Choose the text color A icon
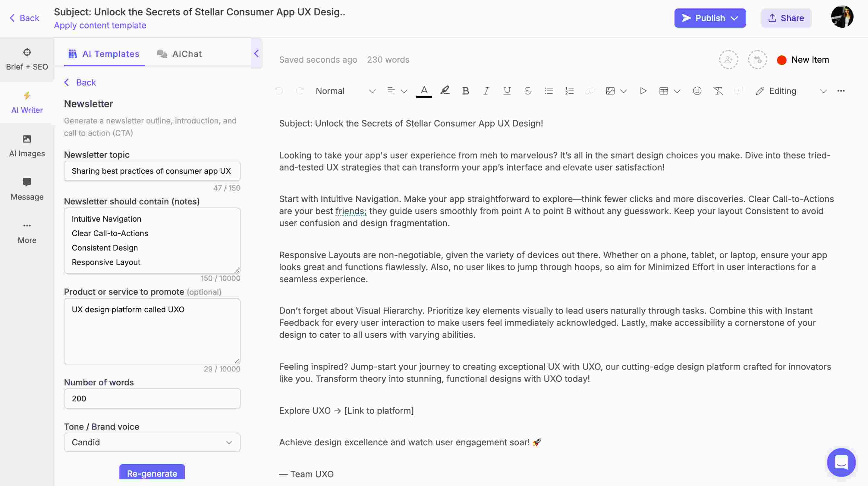 [x=424, y=91]
